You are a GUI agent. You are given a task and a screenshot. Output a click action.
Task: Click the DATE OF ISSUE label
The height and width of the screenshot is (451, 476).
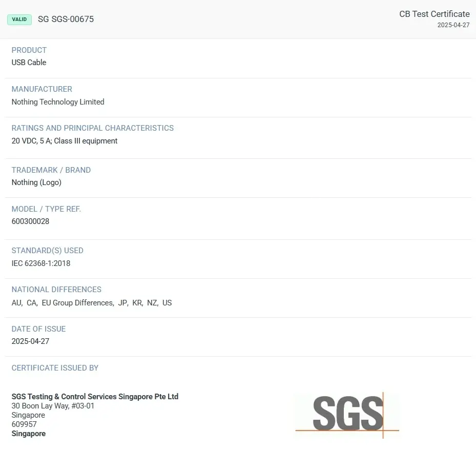pyautogui.click(x=38, y=329)
